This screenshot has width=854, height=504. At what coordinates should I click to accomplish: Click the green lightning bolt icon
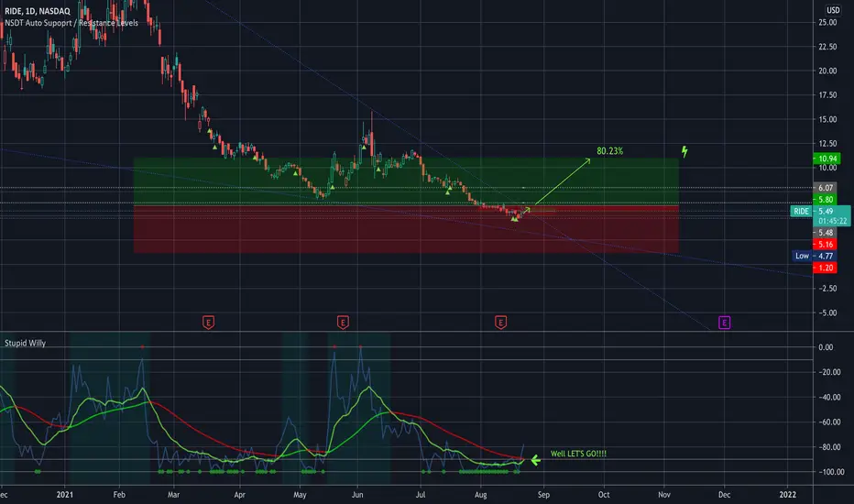[684, 151]
